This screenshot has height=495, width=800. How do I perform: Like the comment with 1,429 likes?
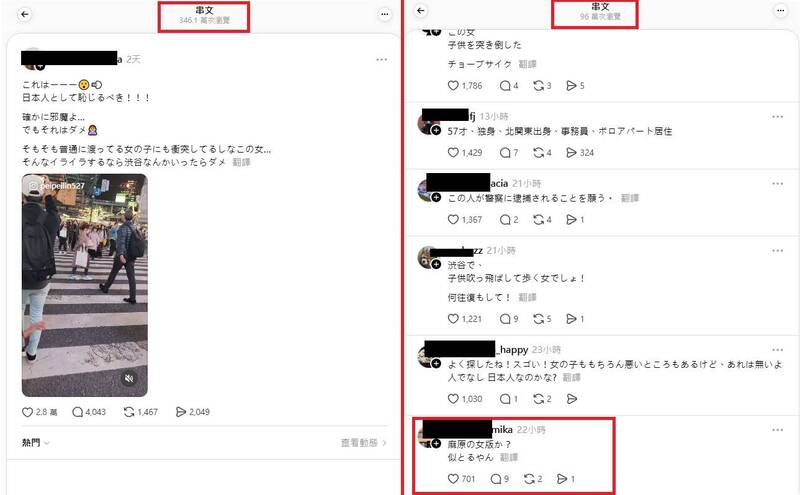[464, 153]
